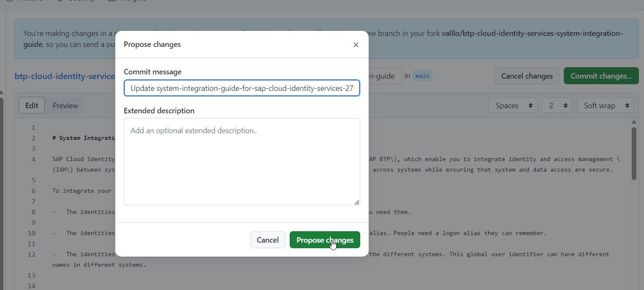The height and width of the screenshot is (290, 644).
Task: Open the Spaces indent mode dropdown
Action: (x=513, y=105)
